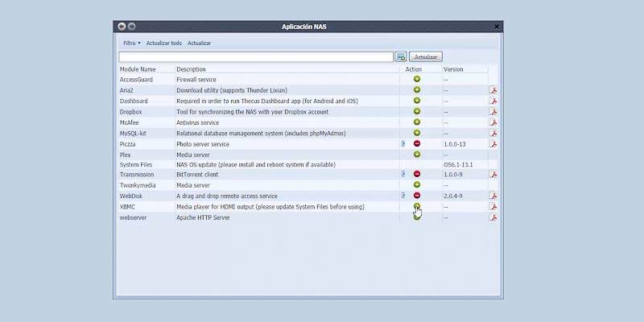This screenshot has height=322, width=644.
Task: Open the Dropbox PDF documentation icon
Action: click(493, 112)
